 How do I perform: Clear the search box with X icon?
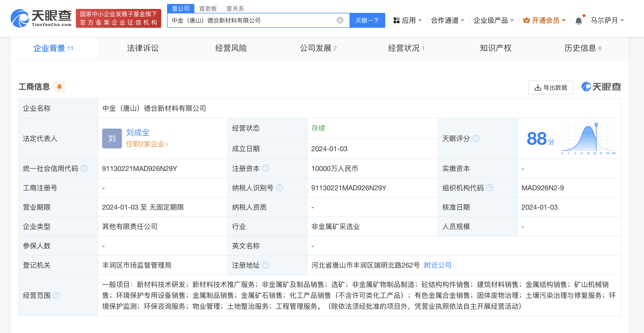(340, 20)
